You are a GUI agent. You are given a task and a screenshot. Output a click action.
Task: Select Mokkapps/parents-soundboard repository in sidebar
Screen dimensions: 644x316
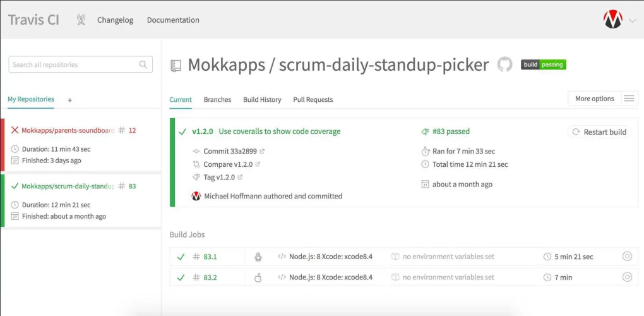click(68, 130)
